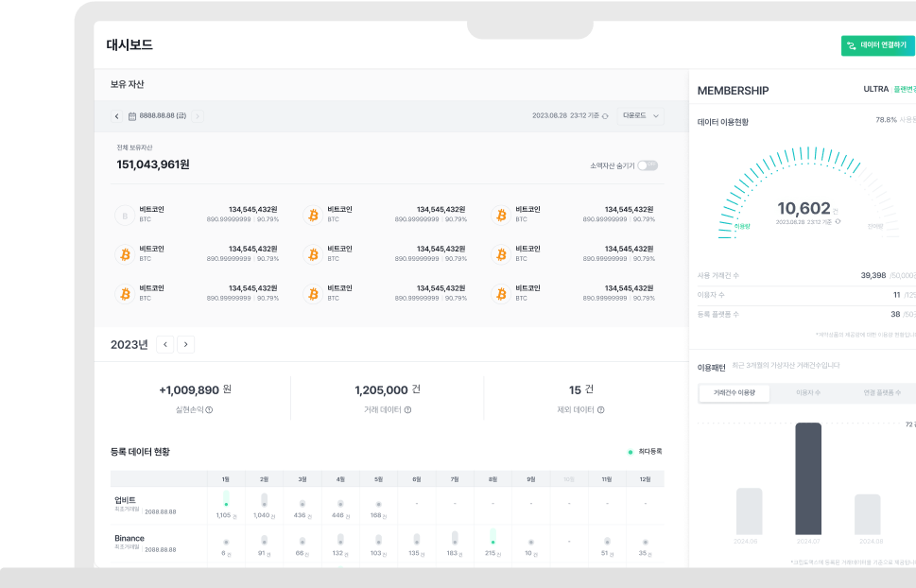Select the 2024.06 bar in 이용패턴 chart
The image size is (916, 588).
749,511
